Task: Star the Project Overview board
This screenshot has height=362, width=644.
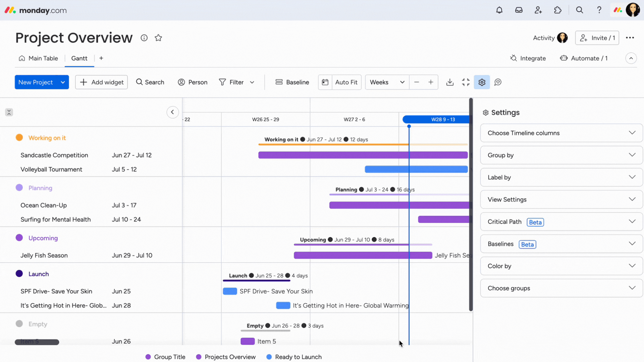Action: click(x=158, y=38)
